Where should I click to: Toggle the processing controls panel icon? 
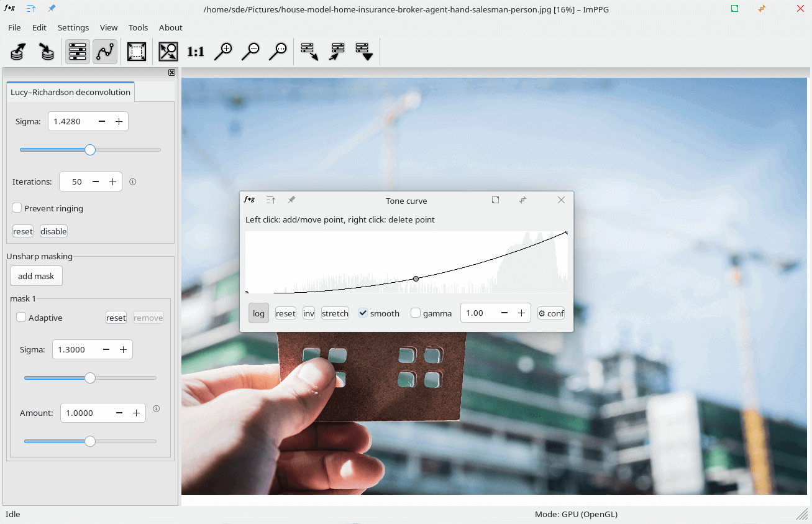coord(78,52)
